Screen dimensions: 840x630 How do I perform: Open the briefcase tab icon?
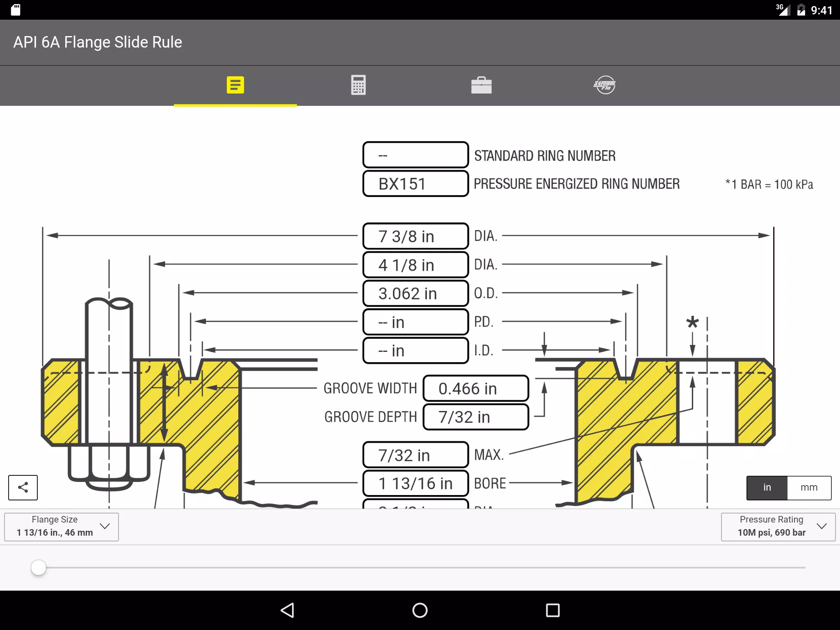coord(481,85)
